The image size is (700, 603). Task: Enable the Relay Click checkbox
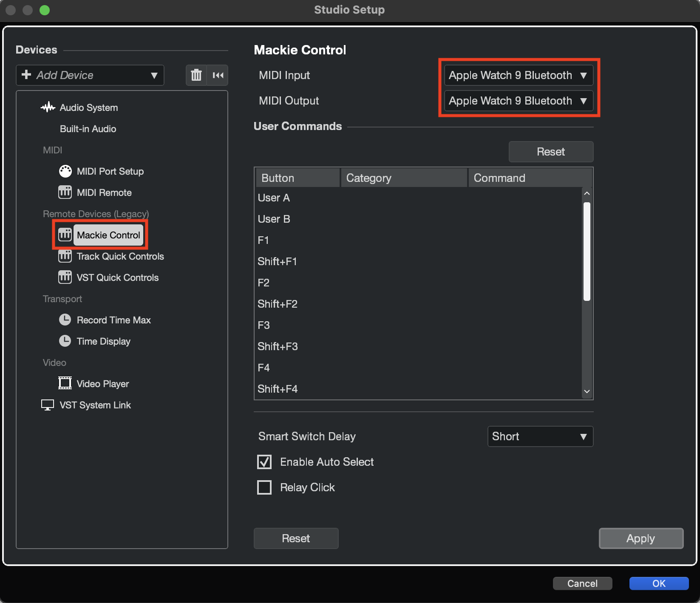coord(264,487)
